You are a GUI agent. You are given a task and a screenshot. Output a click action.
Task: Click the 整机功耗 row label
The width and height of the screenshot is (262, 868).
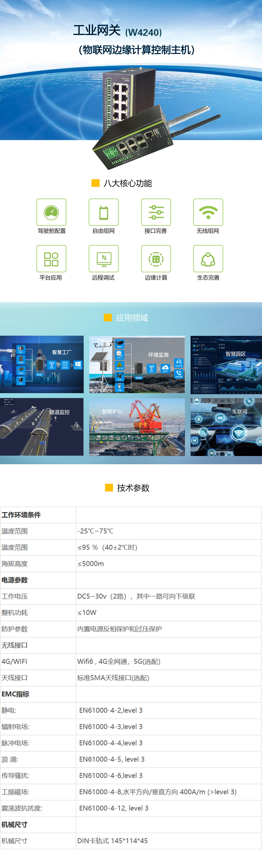[x=14, y=613]
